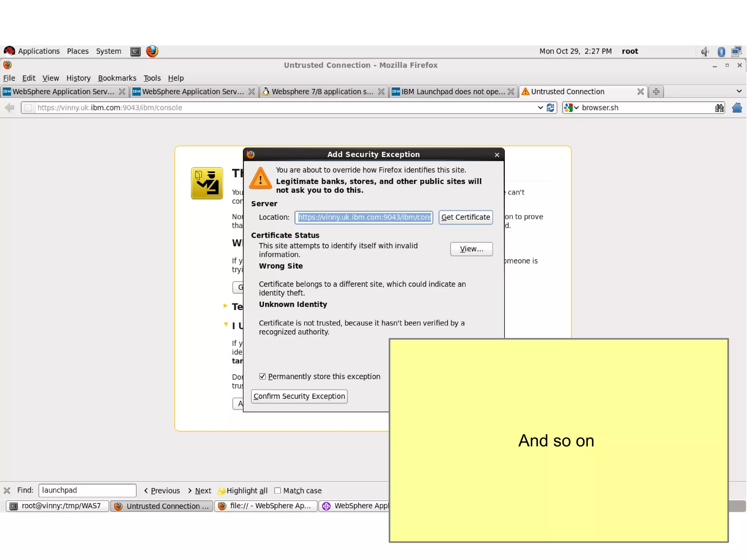Open the Bookmarks menu
Screen dimensions: 747x560
pos(117,78)
